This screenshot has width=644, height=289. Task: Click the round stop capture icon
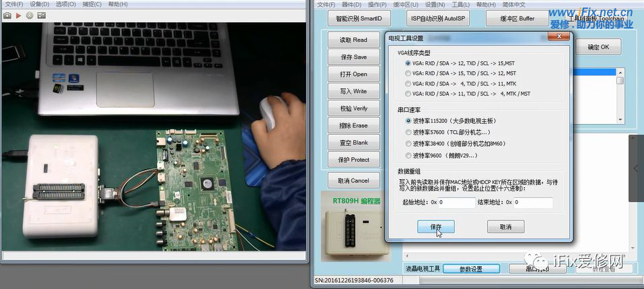click(30, 15)
